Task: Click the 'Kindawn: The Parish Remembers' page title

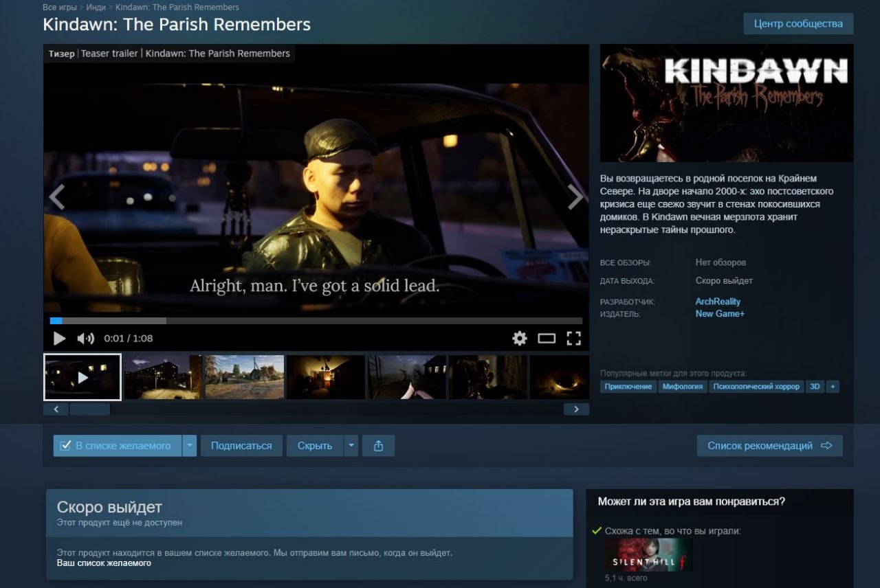Action: click(x=177, y=25)
